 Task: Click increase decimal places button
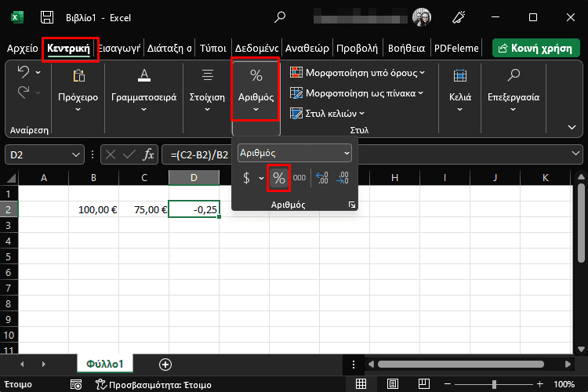[322, 178]
